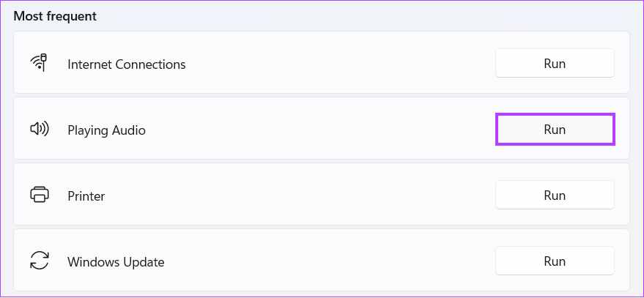Image resolution: width=644 pixels, height=298 pixels.
Task: Run the Printer troubleshooter
Action: [555, 195]
